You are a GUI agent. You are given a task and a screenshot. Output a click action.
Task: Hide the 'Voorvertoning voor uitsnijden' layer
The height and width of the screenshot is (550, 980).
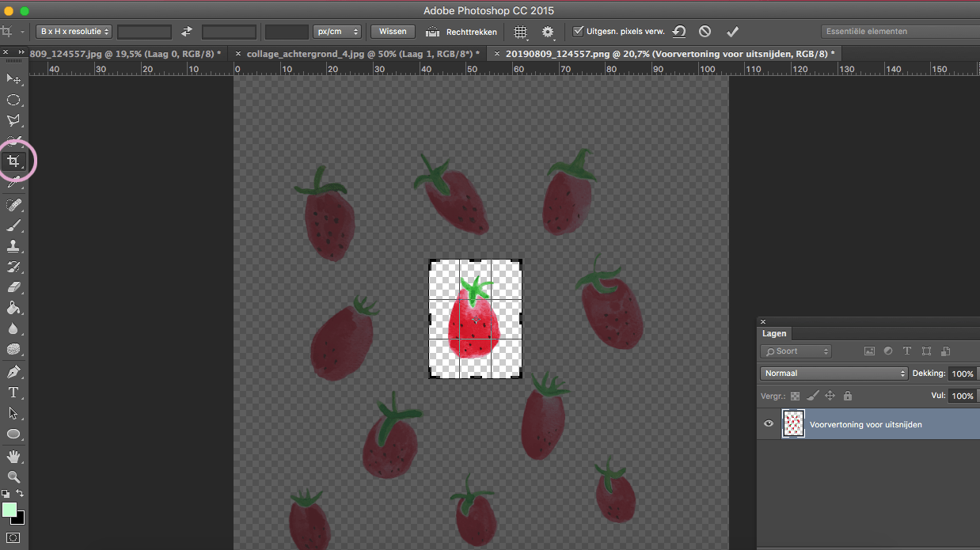click(x=768, y=424)
